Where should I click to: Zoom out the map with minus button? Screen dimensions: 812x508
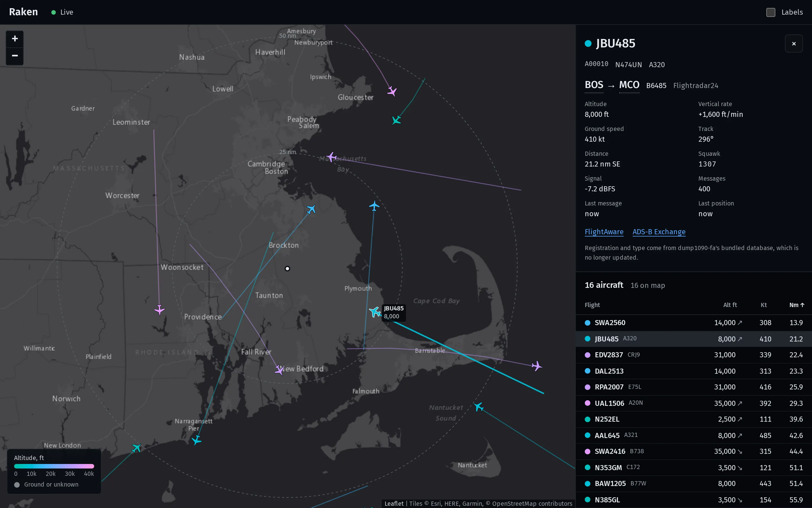tap(15, 56)
